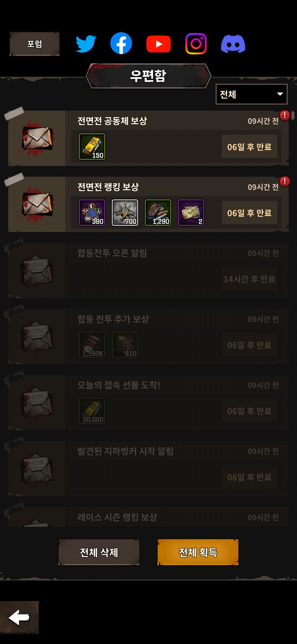297x644 pixels.
Task: Tap the 전체 삭제 button
Action: coord(99,552)
